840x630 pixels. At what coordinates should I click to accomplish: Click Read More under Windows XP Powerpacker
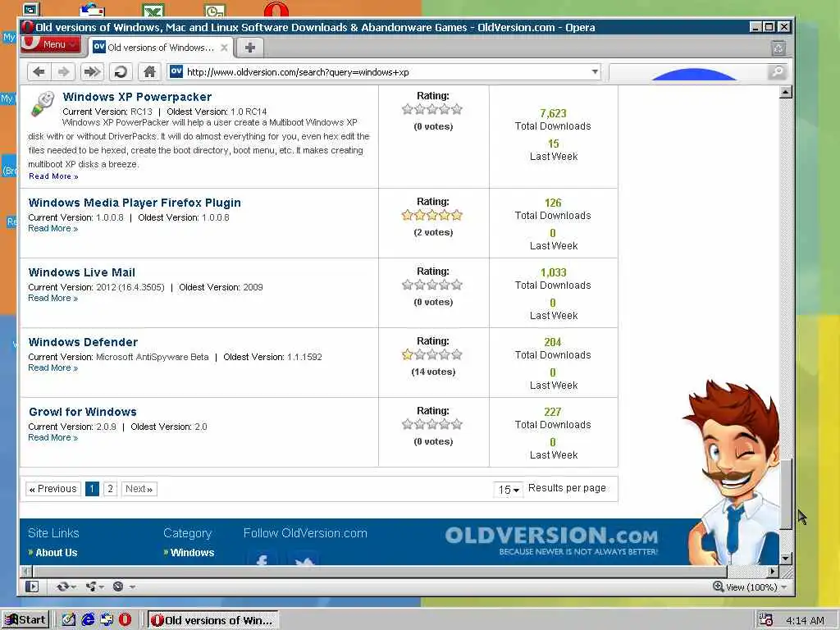pos(53,176)
